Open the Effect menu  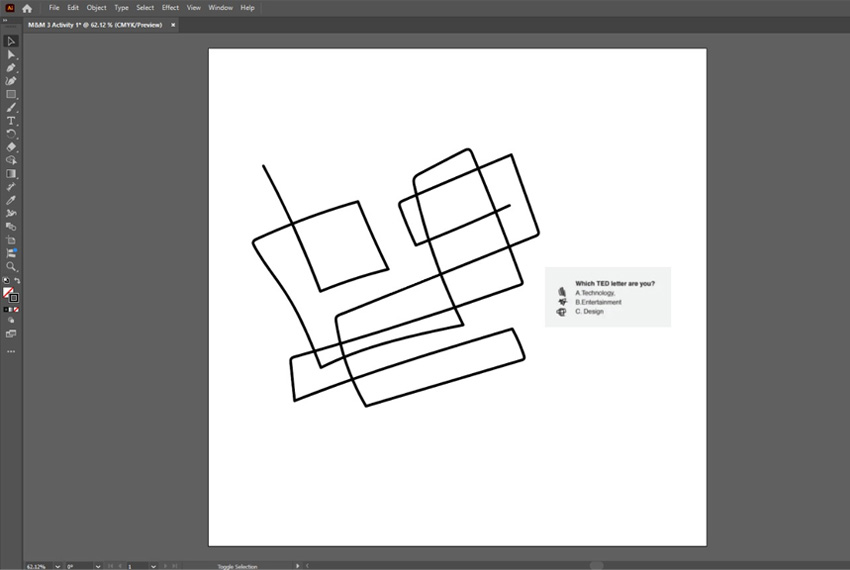170,7
